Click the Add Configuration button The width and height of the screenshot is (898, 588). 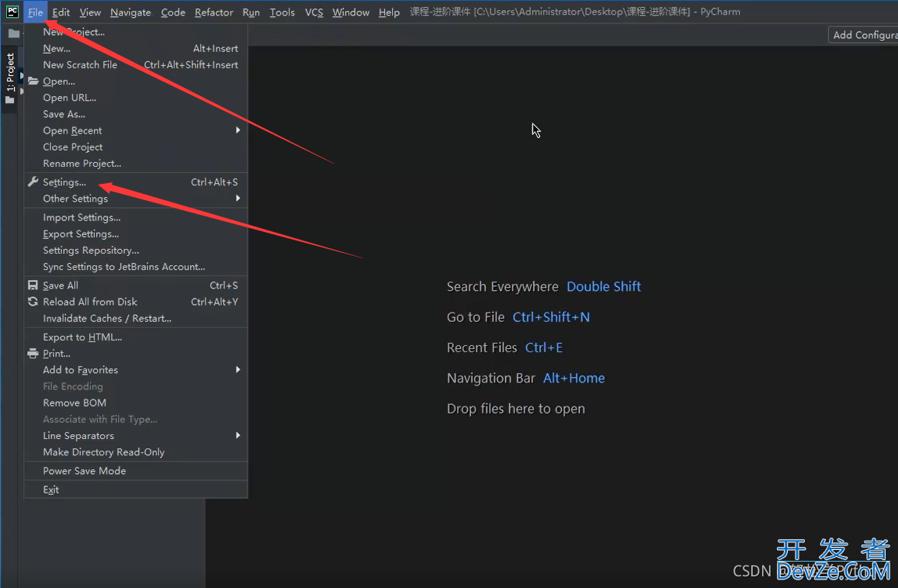pos(863,35)
